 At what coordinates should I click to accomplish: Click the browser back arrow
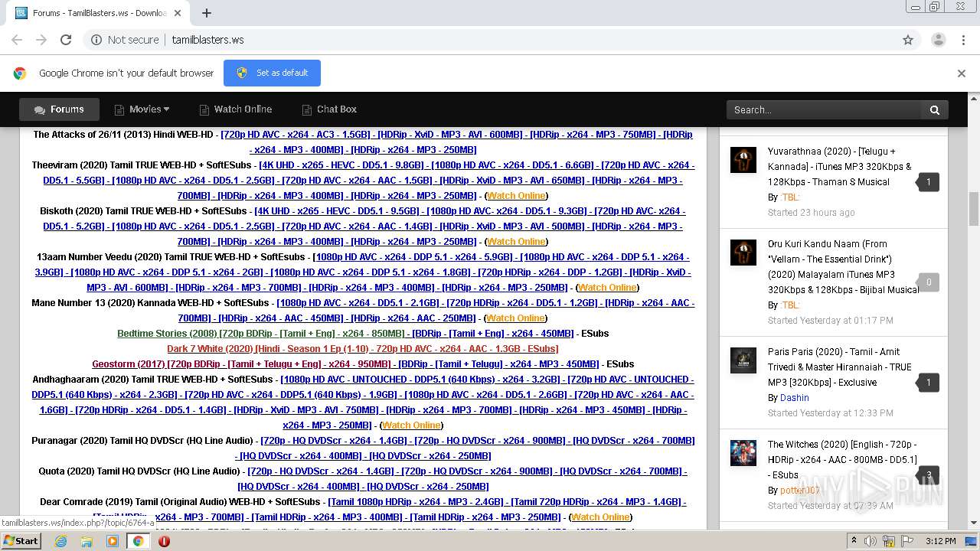[17, 40]
